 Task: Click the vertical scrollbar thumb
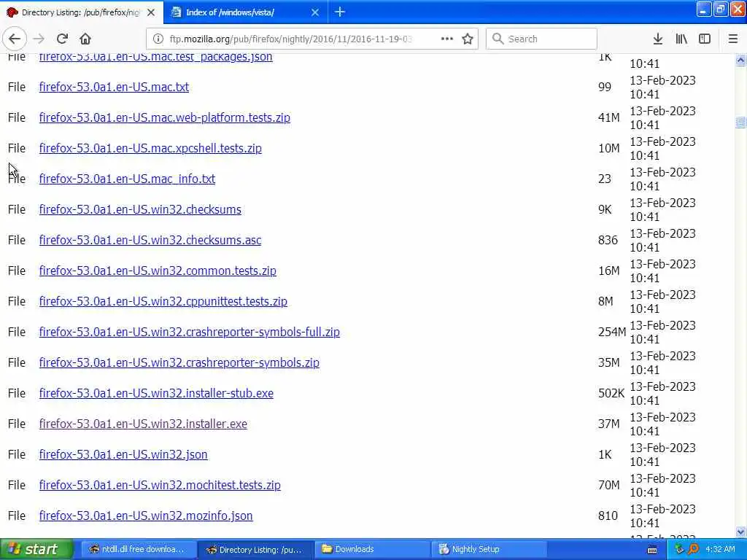(x=740, y=122)
